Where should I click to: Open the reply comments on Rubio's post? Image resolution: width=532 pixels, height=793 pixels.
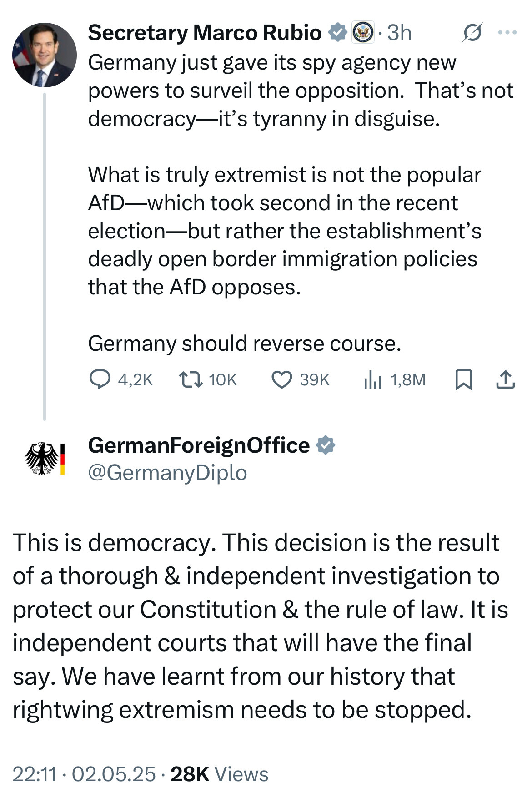pyautogui.click(x=100, y=379)
